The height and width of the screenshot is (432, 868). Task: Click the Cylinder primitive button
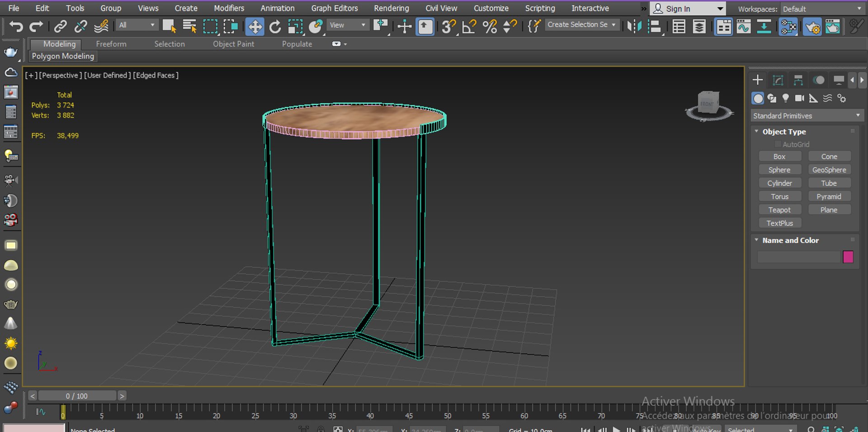pyautogui.click(x=780, y=183)
